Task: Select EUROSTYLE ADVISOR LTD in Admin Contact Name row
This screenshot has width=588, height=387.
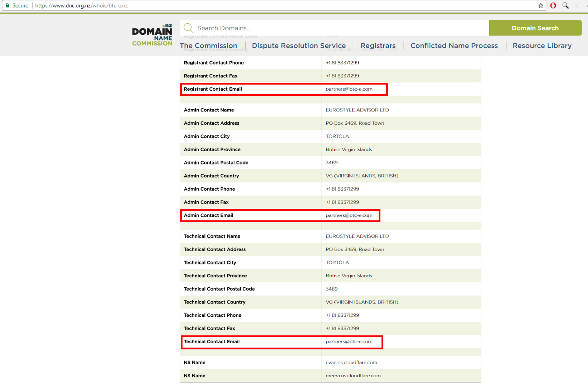Action: coord(357,110)
